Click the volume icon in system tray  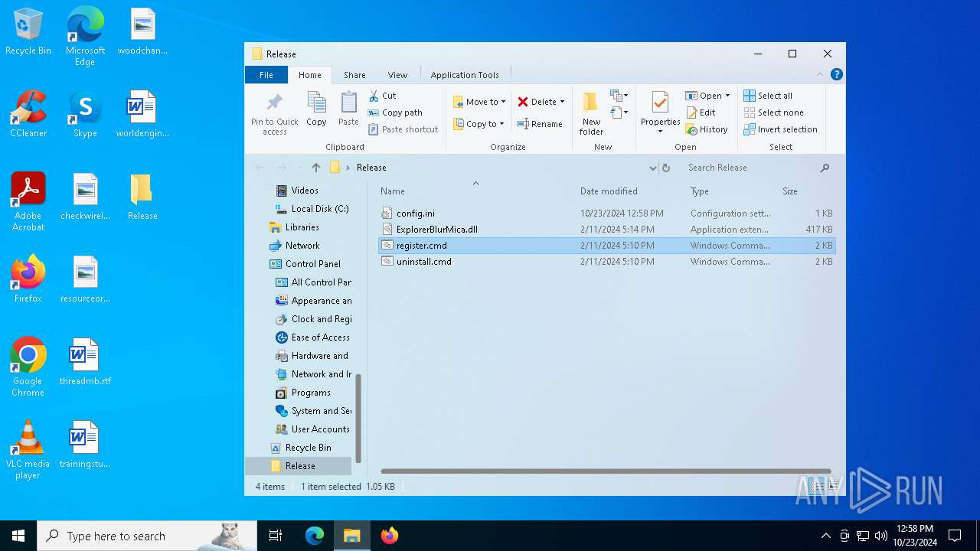pos(881,536)
